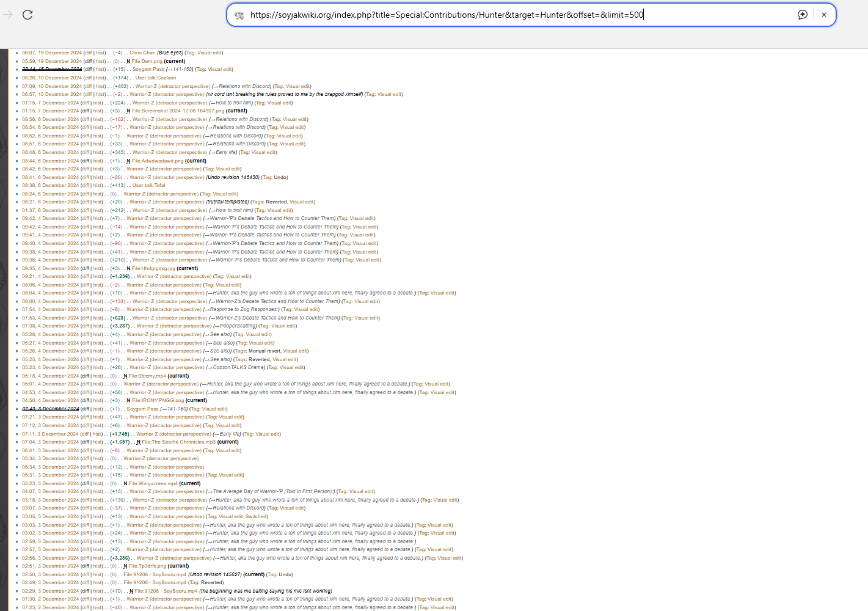868x611 pixels.
Task: Clear the address bar with the X icon
Action: pos(824,15)
